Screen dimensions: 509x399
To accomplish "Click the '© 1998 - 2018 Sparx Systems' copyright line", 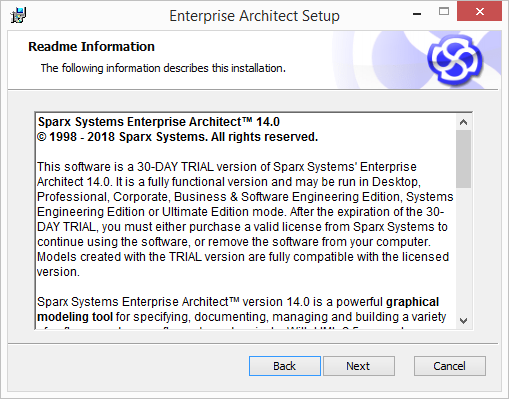I will [177, 137].
